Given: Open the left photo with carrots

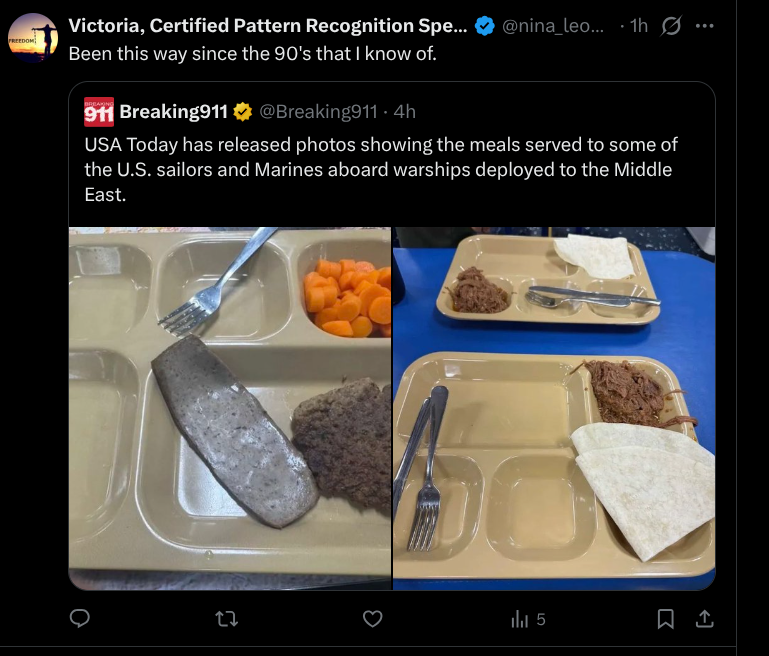Looking at the screenshot, I should (230, 408).
